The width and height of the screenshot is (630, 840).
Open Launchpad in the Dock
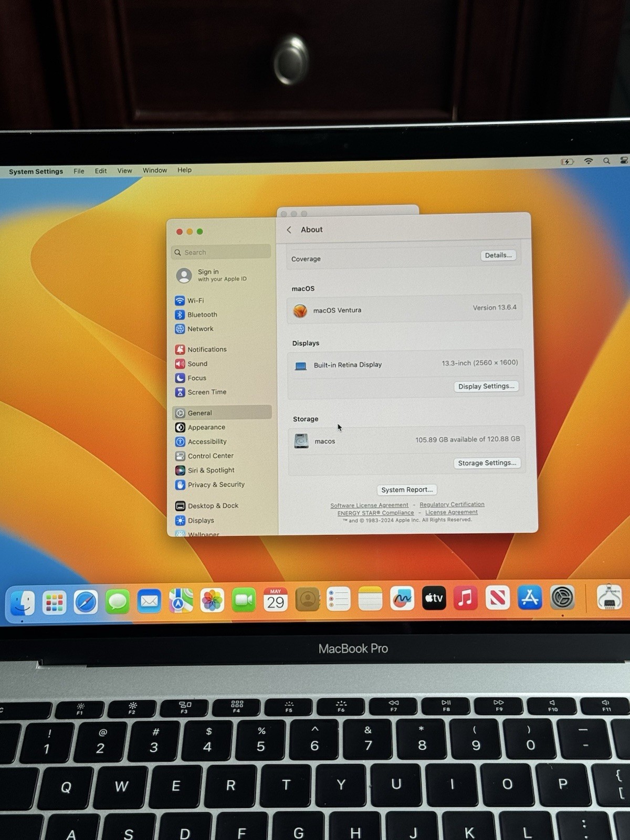click(55, 602)
